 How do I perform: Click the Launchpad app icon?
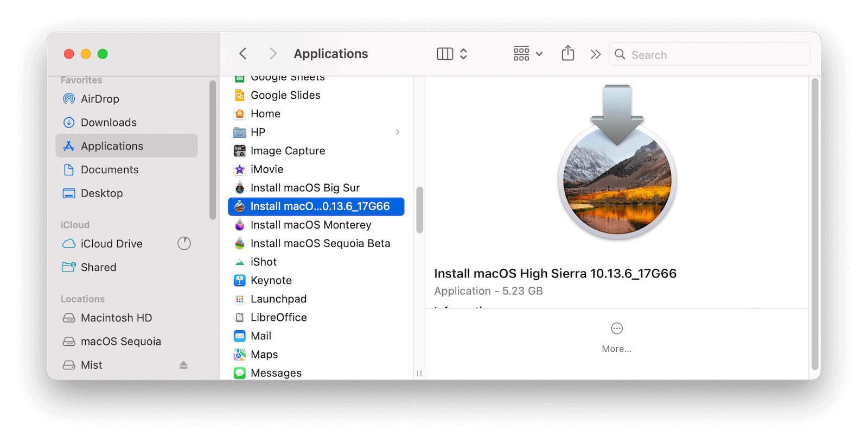tap(239, 299)
